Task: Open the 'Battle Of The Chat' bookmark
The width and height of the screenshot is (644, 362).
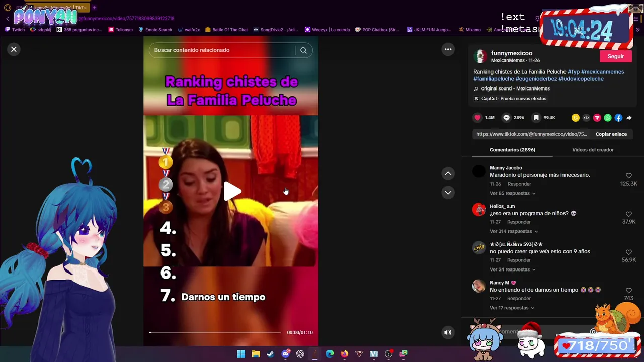Action: click(x=226, y=30)
